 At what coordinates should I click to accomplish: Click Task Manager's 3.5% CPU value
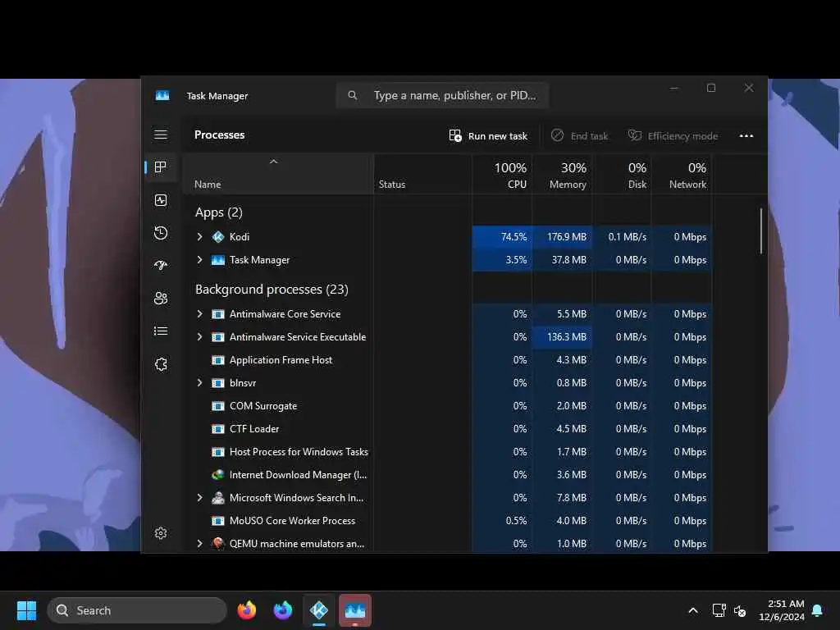517,260
